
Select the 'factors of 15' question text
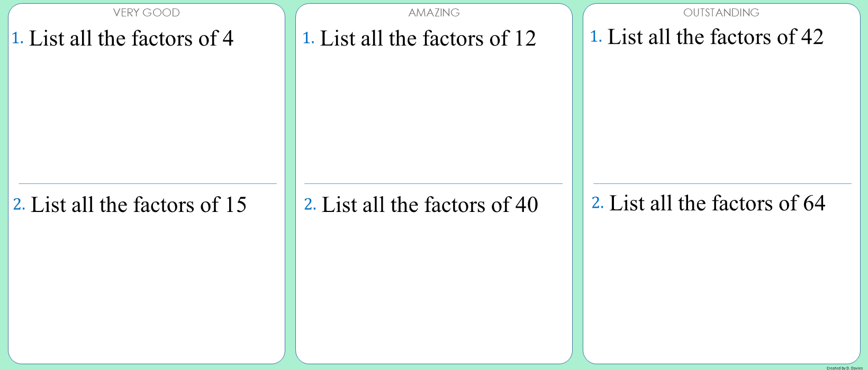(139, 205)
